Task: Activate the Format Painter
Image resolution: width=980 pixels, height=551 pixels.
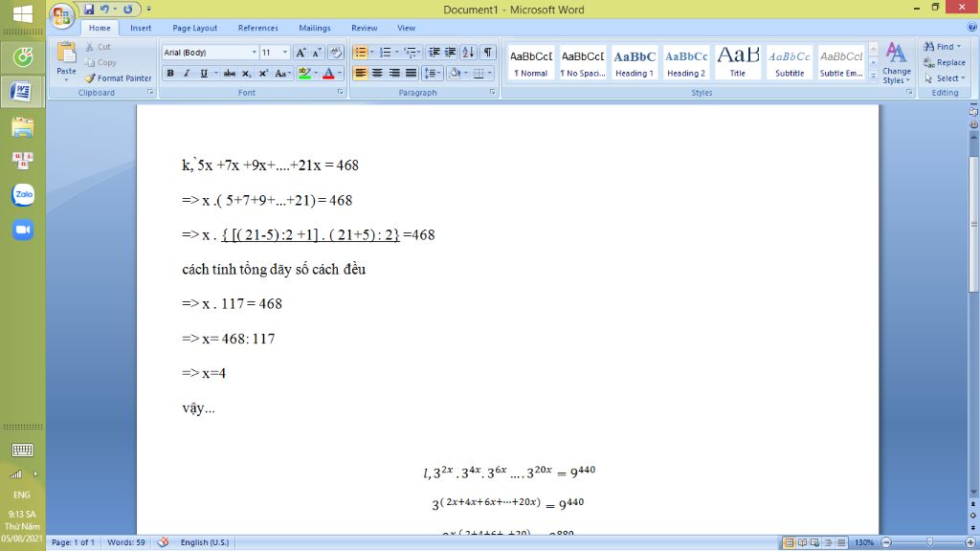Action: (x=118, y=78)
